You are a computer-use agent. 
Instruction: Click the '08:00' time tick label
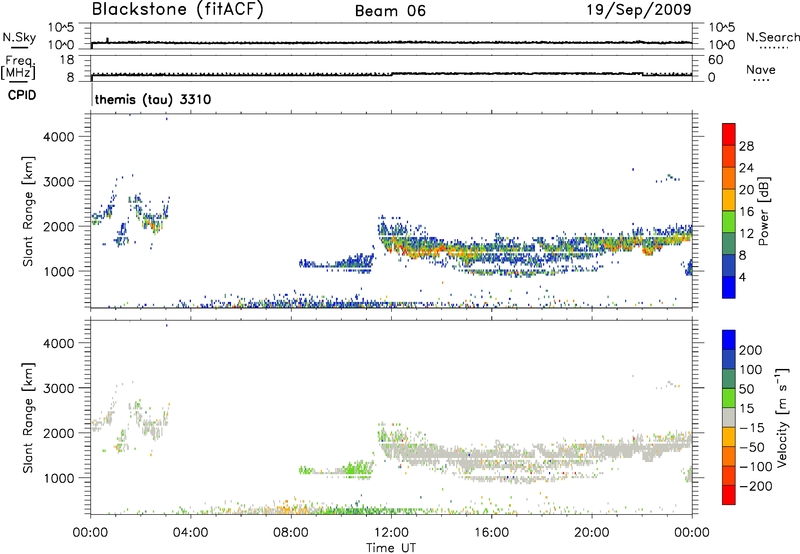[291, 533]
